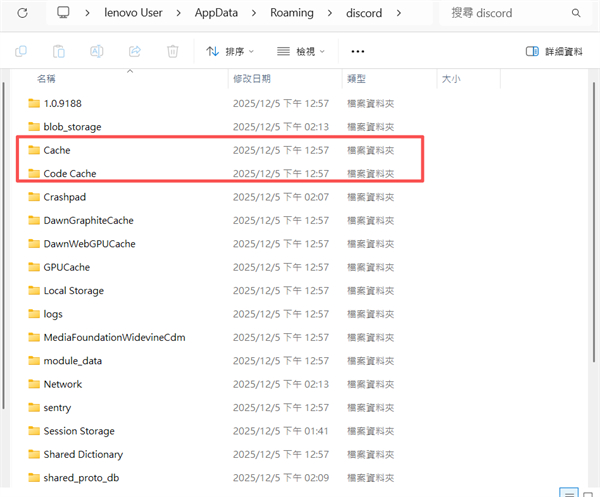Select the DawnWebGPUCache folder icon
Viewport: 600px width, 497px height.
tap(34, 244)
